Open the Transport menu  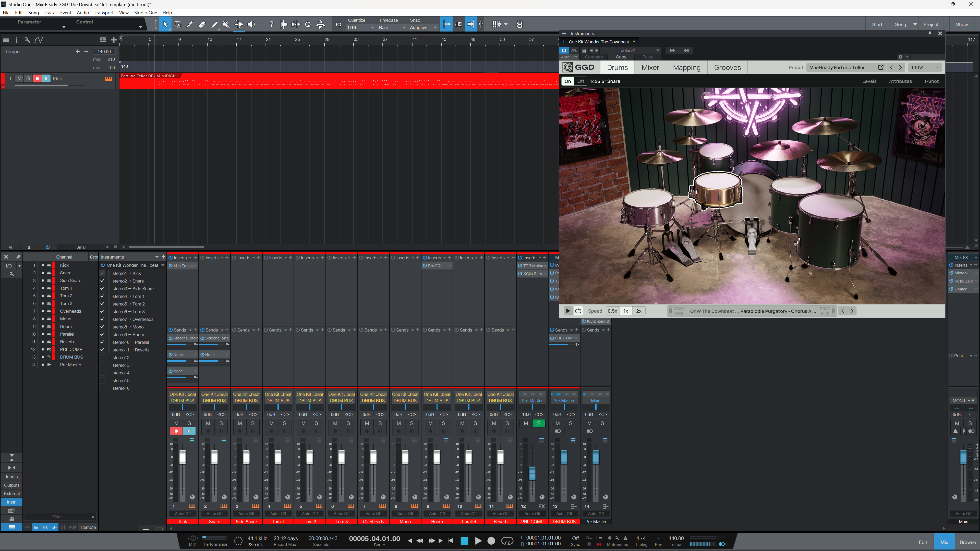pos(104,13)
